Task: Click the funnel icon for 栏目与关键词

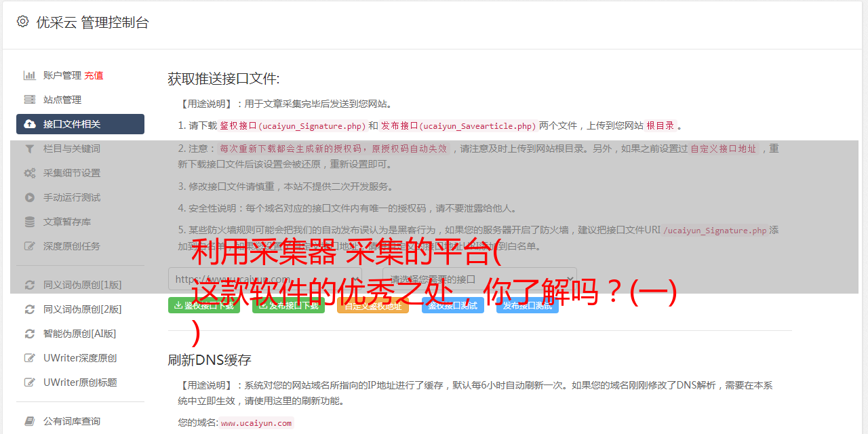Action: [30, 149]
